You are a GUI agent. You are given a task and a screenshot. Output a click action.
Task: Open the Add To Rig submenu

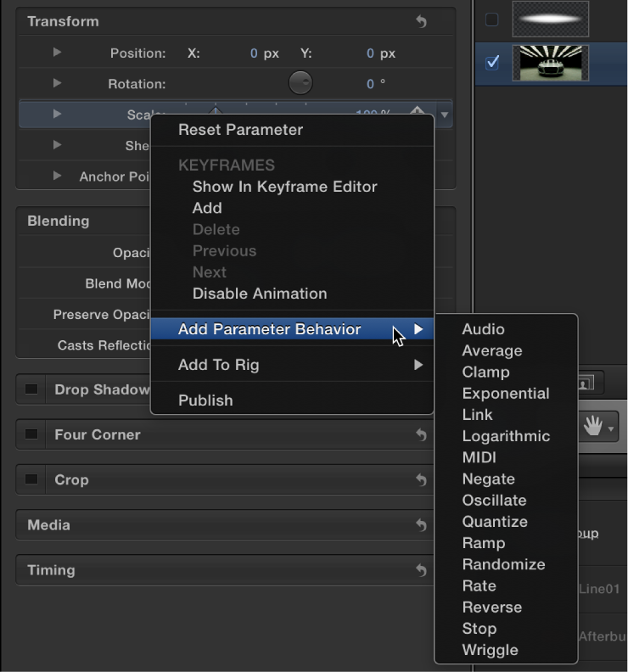click(x=292, y=365)
